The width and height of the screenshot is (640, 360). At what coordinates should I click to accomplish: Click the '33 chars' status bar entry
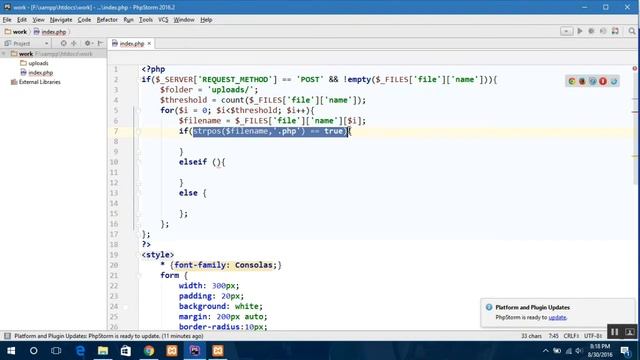coord(531,336)
